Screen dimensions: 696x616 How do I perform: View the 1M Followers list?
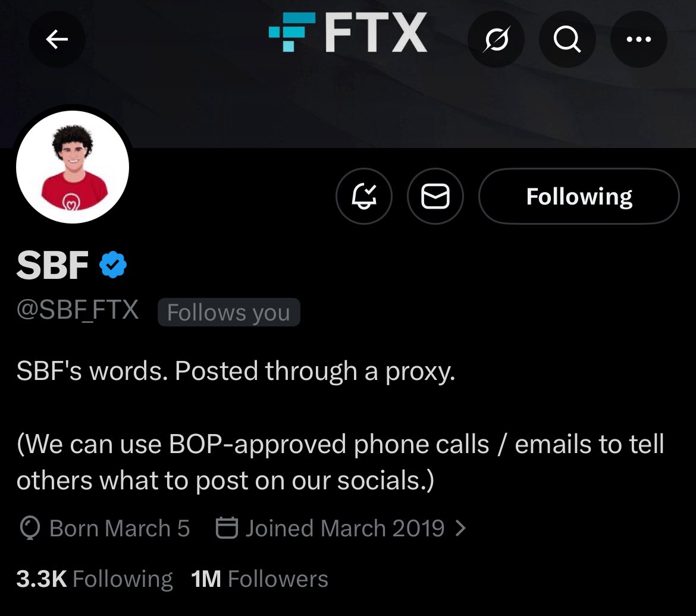pos(259,579)
